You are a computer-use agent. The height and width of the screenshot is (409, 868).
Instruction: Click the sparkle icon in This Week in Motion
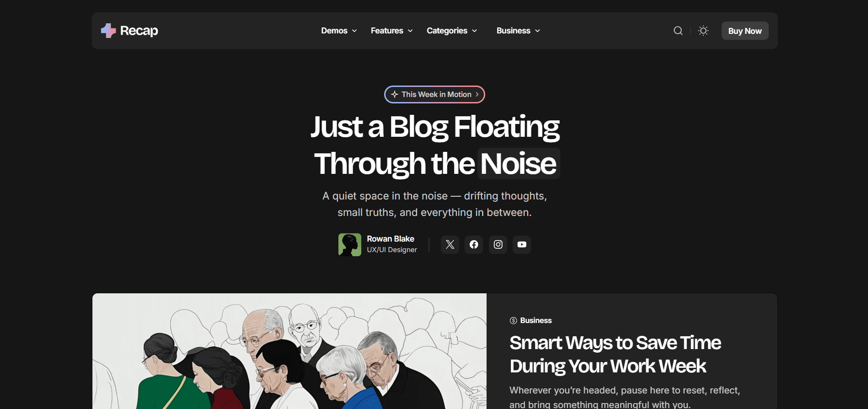pos(395,94)
